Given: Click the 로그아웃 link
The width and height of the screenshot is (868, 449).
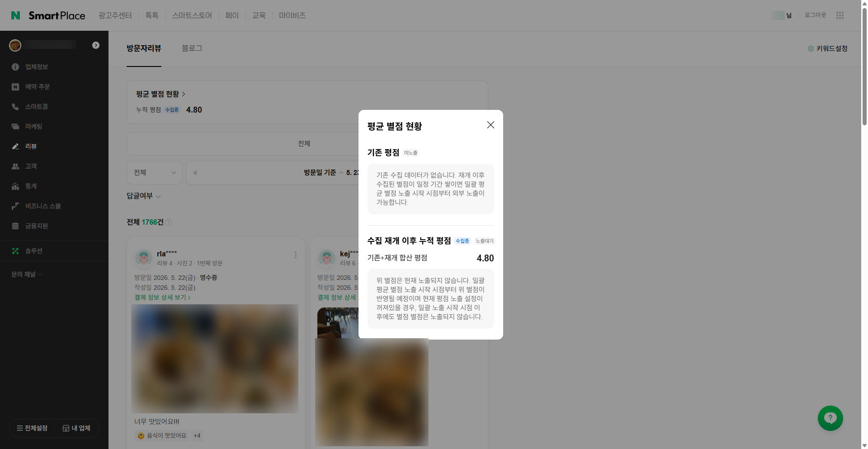Looking at the screenshot, I should coord(815,15).
